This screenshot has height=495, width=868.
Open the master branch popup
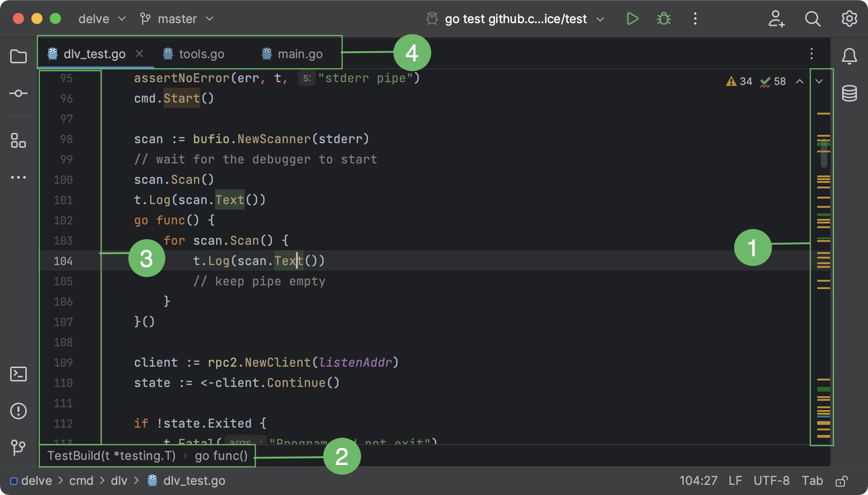[x=177, y=18]
